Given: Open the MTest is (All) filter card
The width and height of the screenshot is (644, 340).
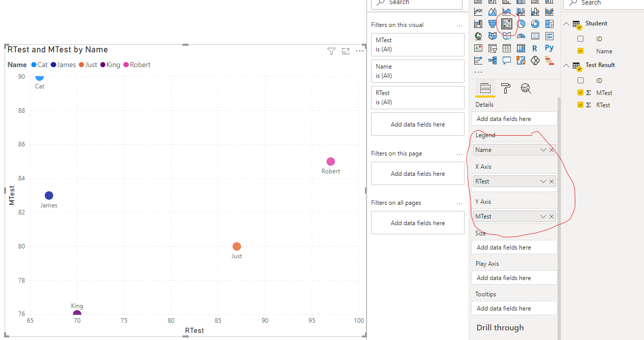Looking at the screenshot, I should coord(418,45).
